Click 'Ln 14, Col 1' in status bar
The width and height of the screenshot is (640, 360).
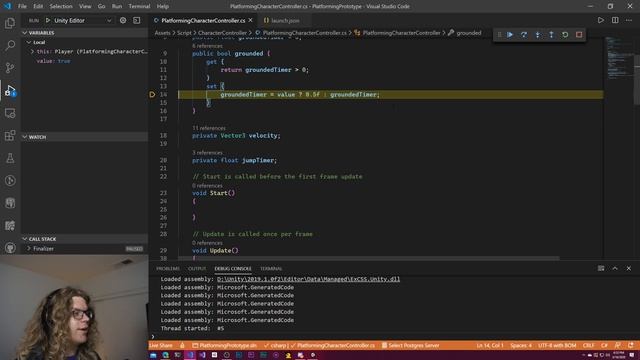point(489,345)
